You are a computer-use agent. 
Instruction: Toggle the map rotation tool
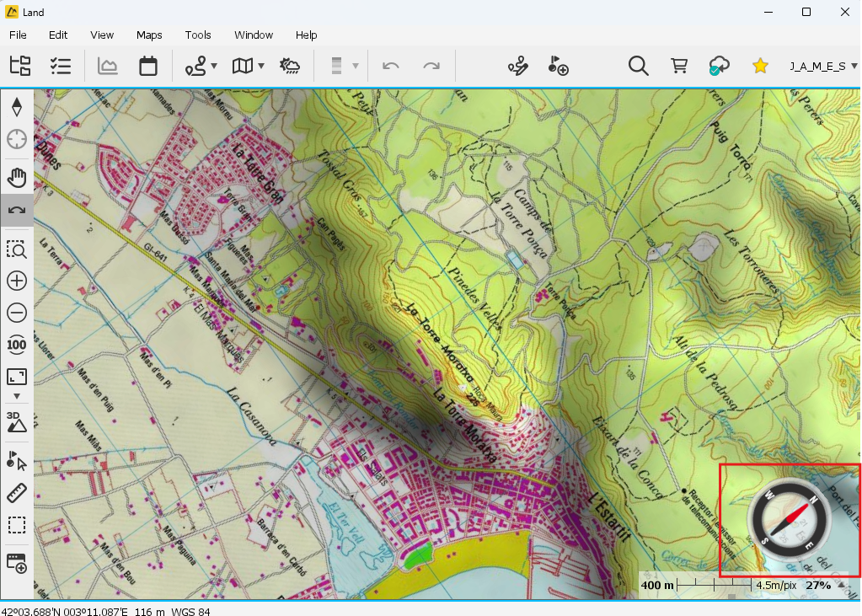pyautogui.click(x=17, y=210)
